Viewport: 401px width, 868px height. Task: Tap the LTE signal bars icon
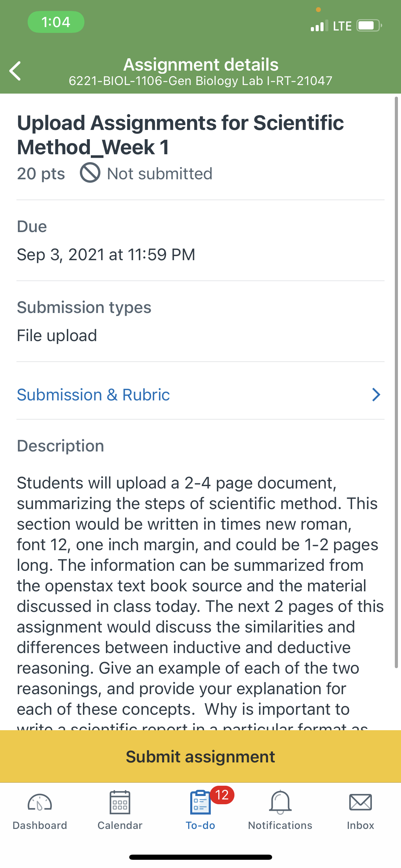(319, 26)
